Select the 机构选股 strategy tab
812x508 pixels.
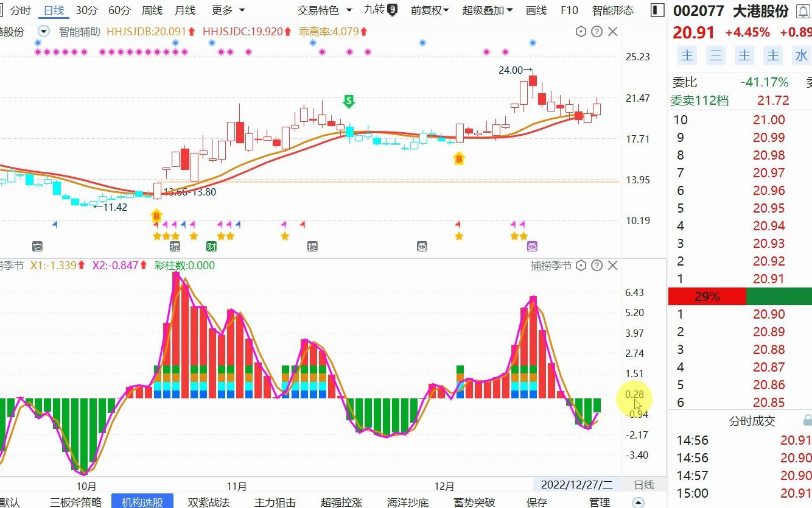click(x=142, y=502)
